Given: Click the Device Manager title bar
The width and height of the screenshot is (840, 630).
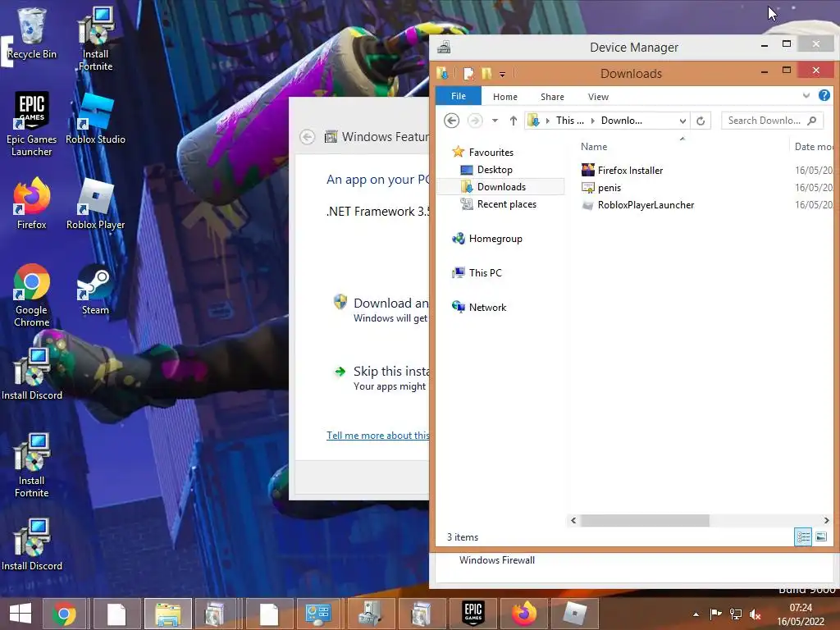Looking at the screenshot, I should point(634,47).
